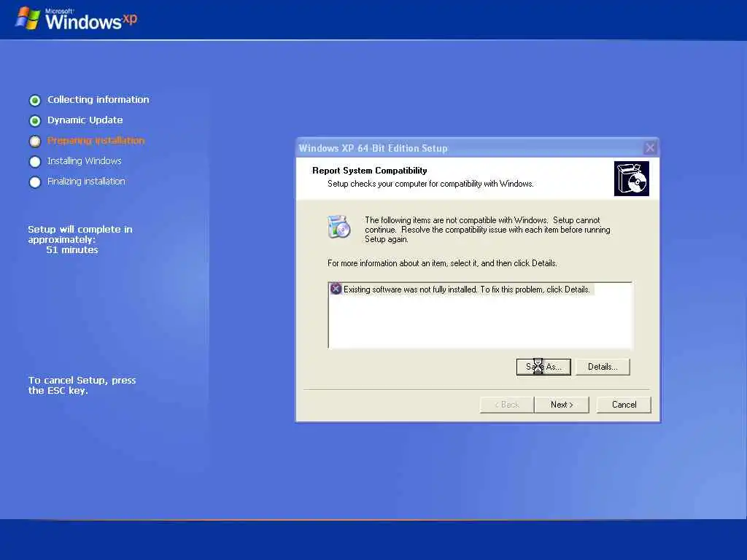Click the 'Collecting information' step text
Screen dimensions: 747x560
(x=98, y=99)
